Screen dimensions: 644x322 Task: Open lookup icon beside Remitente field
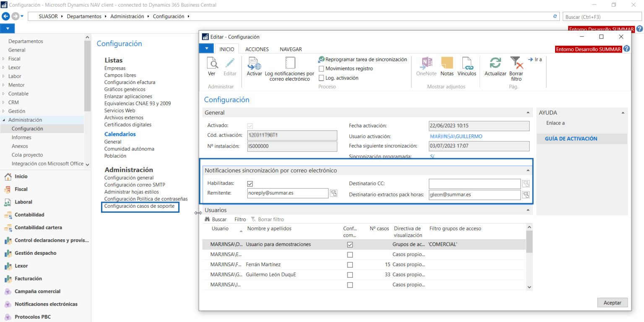(x=333, y=193)
